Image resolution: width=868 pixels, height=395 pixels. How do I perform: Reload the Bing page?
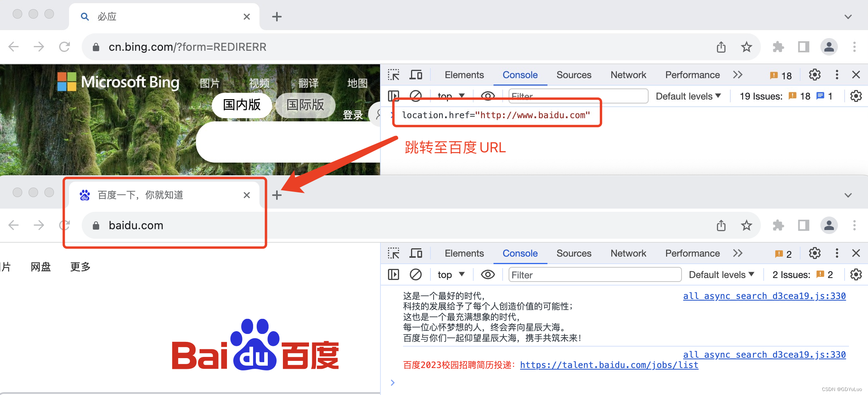(64, 47)
